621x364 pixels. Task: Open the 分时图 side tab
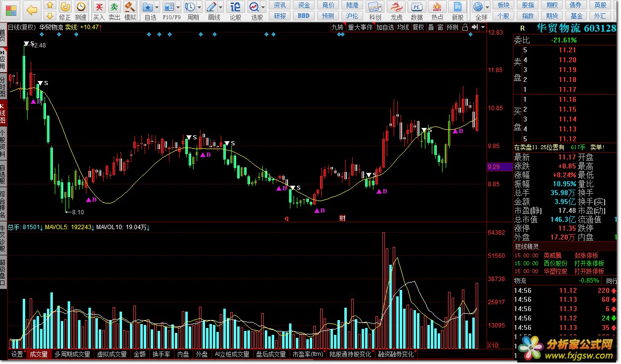pyautogui.click(x=3, y=86)
